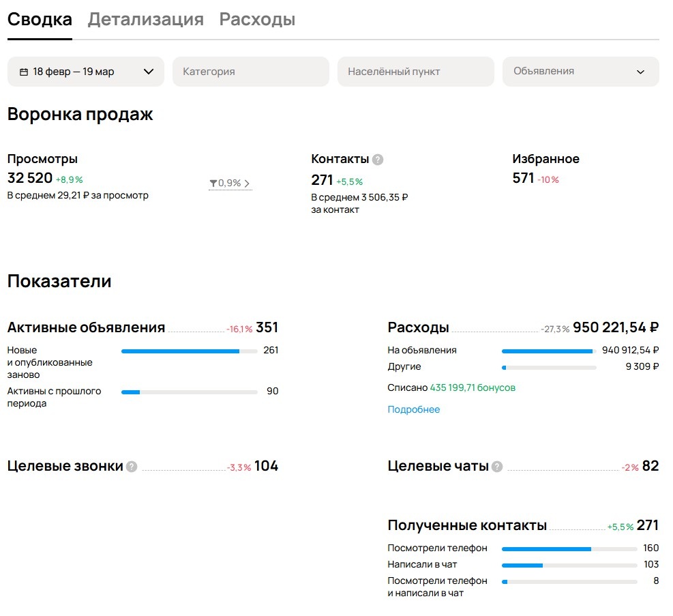Switch to the Сводка tab

[x=40, y=19]
